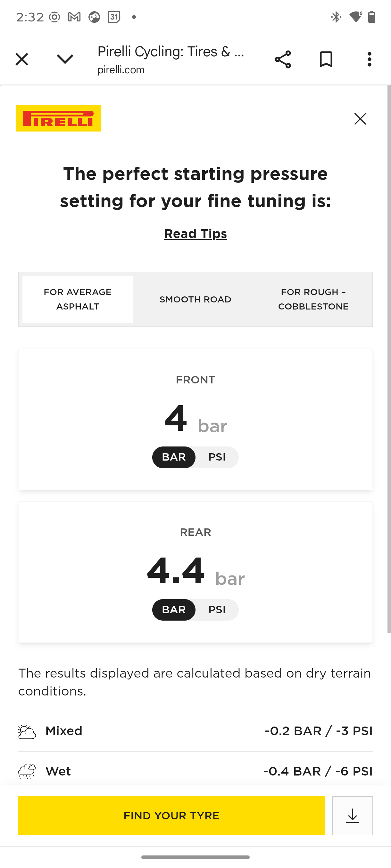Open the Read Tips link

point(195,234)
